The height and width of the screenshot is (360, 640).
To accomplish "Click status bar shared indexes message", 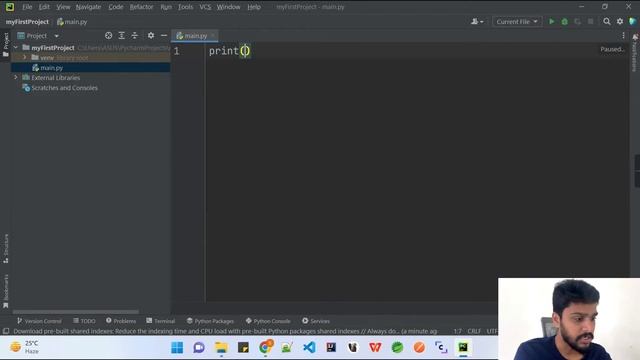I will [x=225, y=331].
